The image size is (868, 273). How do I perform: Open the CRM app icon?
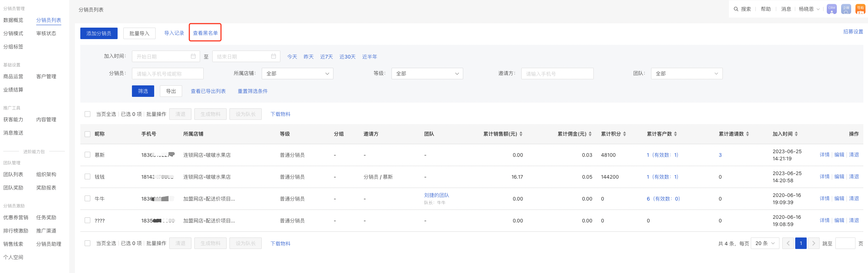coord(831,9)
